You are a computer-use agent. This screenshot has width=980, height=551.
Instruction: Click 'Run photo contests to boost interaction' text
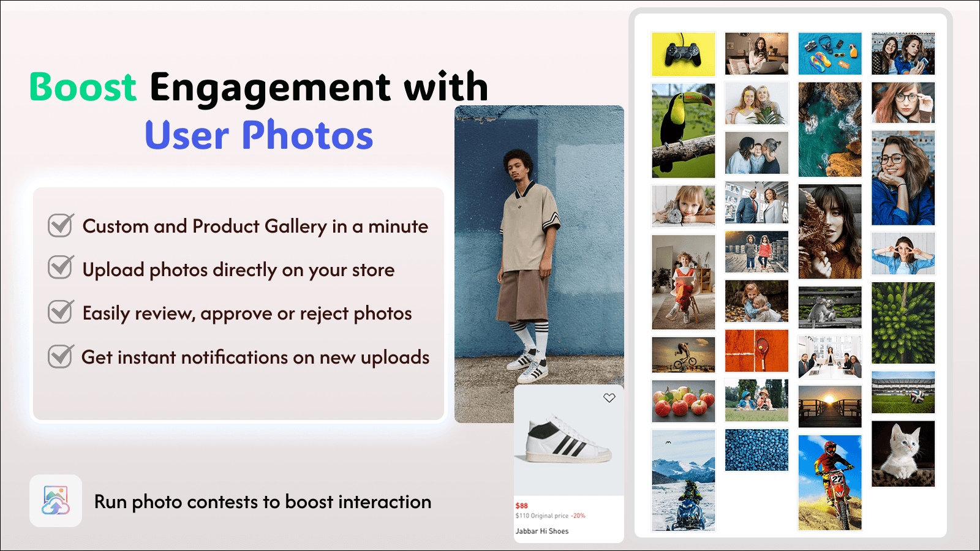(x=263, y=502)
